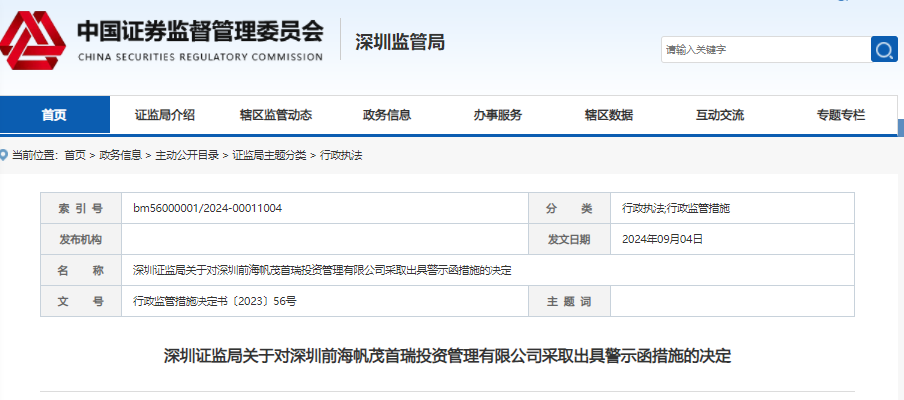This screenshot has height=400, width=904.
Task: Open the 证监局介绍 menu item
Action: tap(165, 115)
